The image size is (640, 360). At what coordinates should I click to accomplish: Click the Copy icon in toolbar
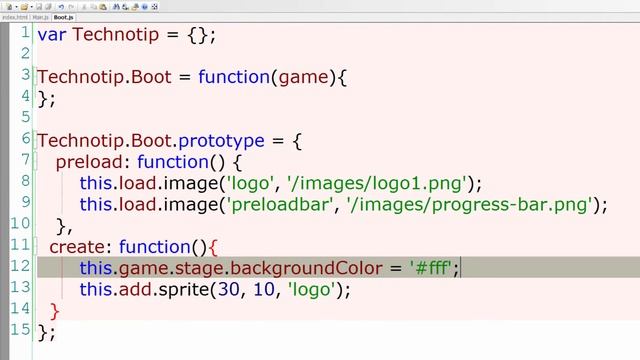coord(93,7)
